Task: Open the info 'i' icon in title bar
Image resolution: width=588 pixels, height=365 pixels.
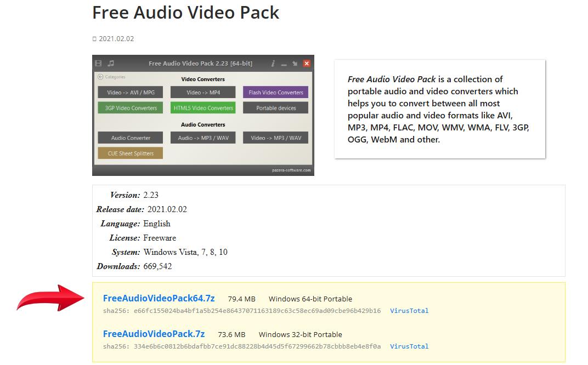Action: click(x=273, y=64)
